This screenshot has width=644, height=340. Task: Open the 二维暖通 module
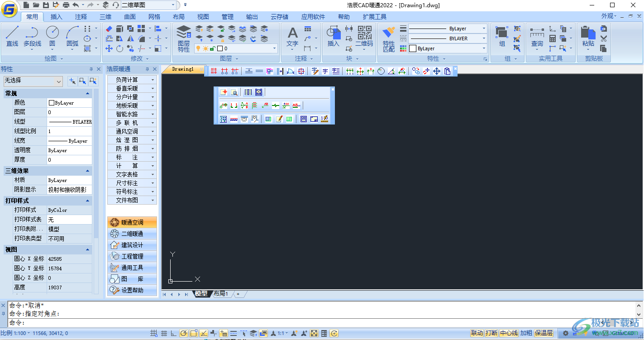[132, 234]
